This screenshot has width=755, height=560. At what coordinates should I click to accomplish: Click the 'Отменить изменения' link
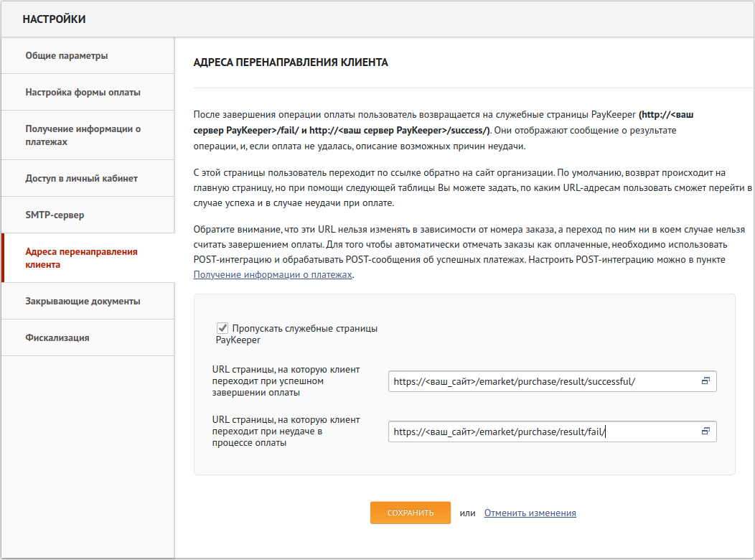click(x=530, y=513)
